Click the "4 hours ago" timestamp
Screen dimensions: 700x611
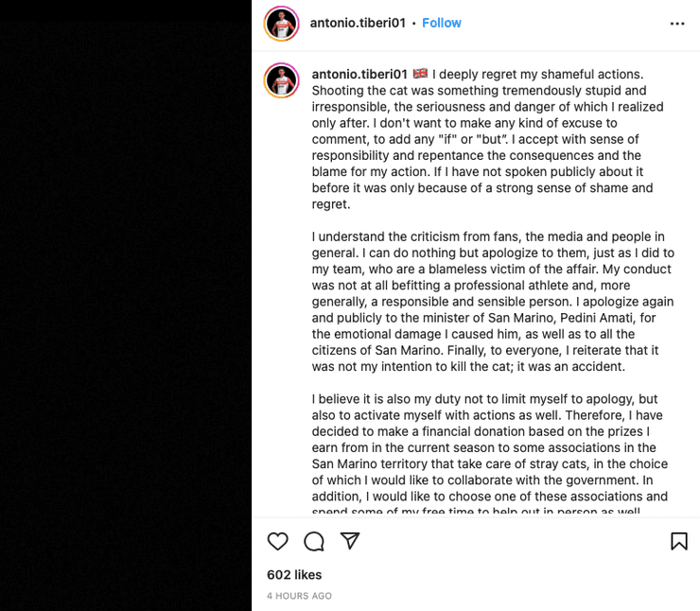(x=299, y=596)
